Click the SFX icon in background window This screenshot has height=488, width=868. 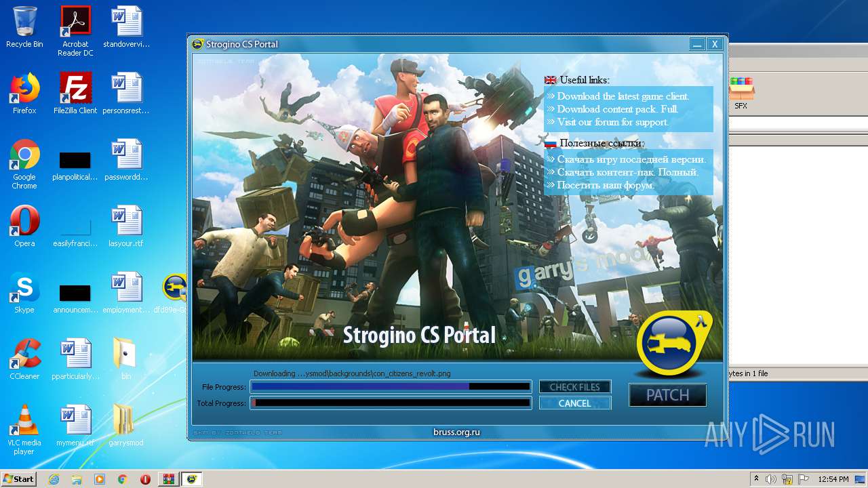[x=741, y=94]
